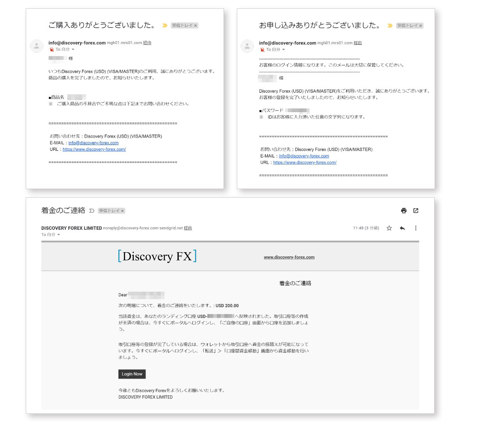Reply to the DISCOVERY FOREX LIMITED email

click(402, 228)
